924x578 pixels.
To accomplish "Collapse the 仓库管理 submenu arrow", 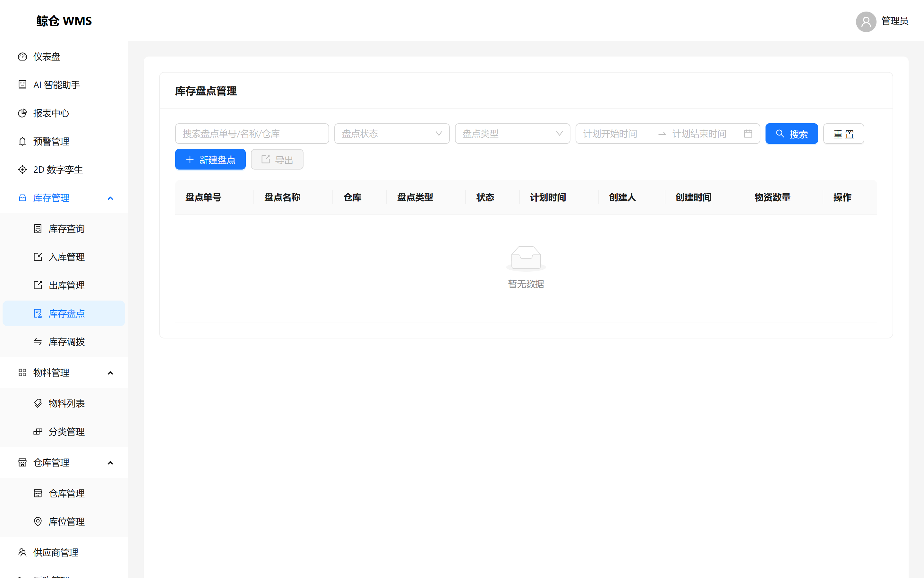I will coord(110,462).
